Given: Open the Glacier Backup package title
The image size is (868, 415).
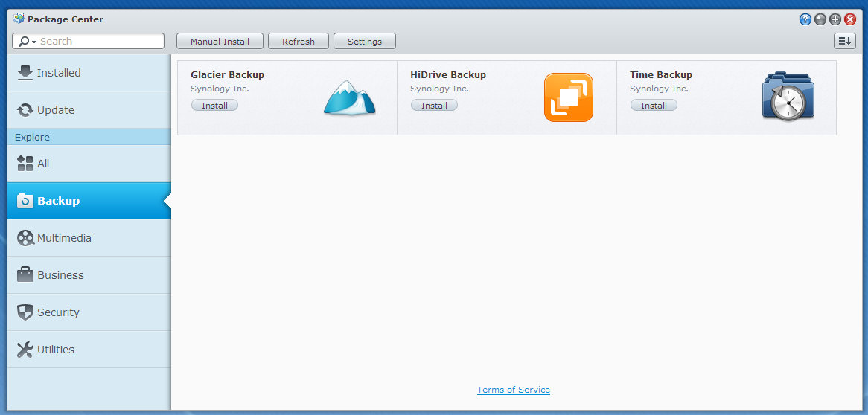Looking at the screenshot, I should point(228,74).
